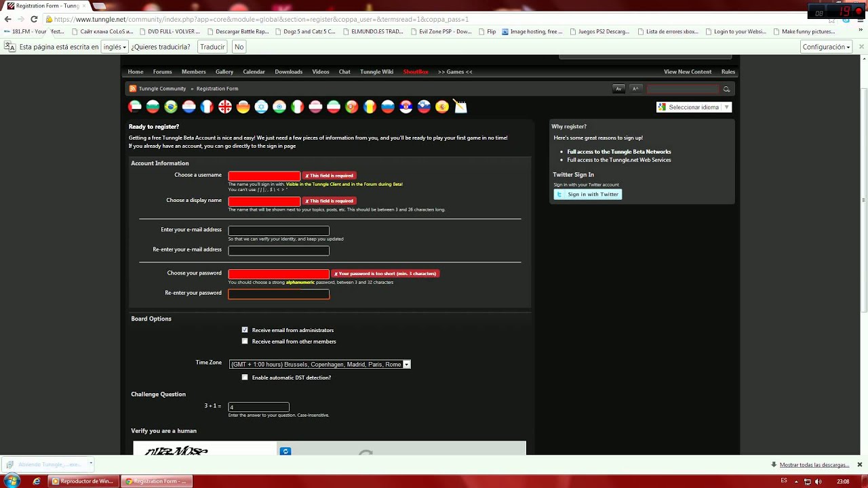This screenshot has height=488, width=868.
Task: Switch to Reproductor de Windows taskbar item
Action: coord(82,481)
